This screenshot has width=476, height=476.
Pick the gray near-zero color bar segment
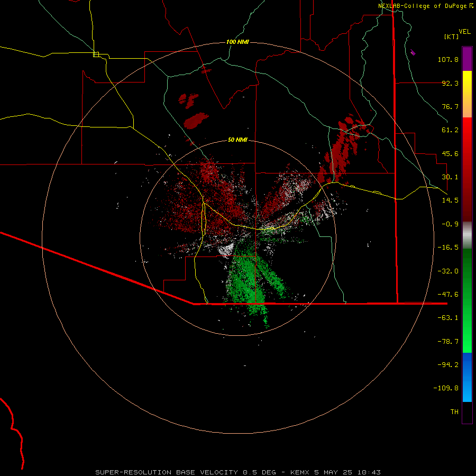tap(467, 235)
